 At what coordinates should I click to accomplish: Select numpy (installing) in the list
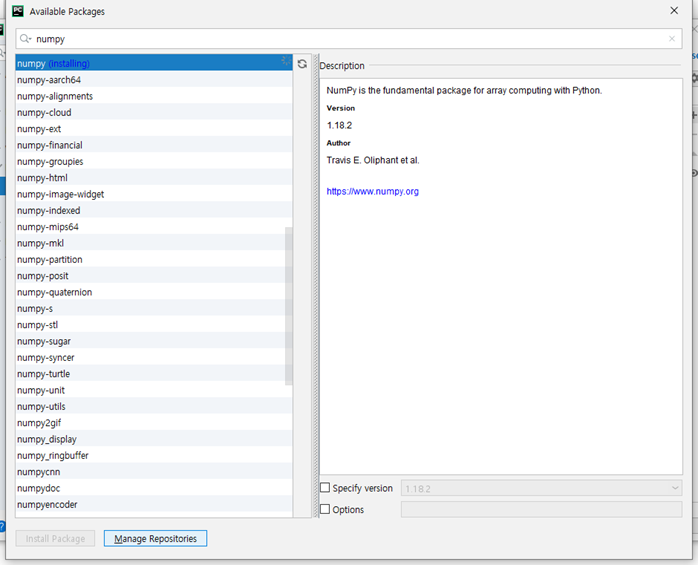(154, 63)
